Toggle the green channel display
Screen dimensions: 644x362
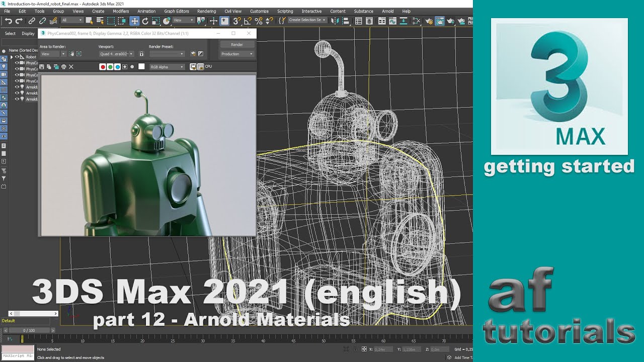click(x=110, y=67)
